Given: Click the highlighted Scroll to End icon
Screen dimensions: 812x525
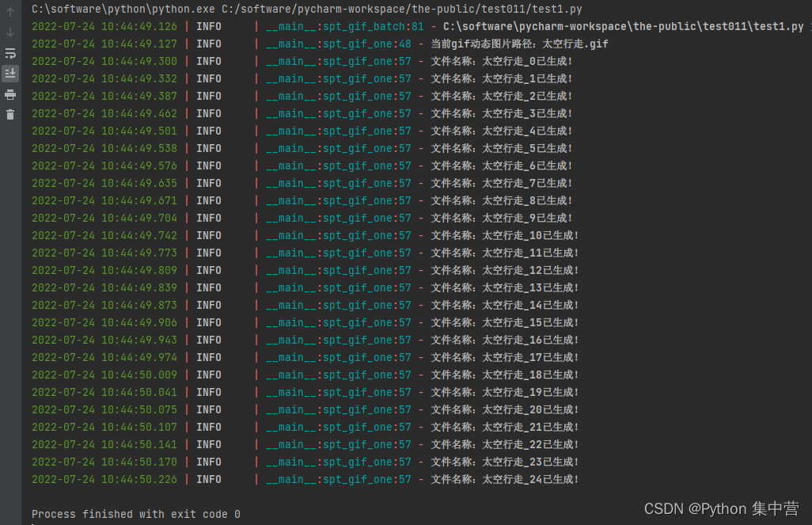Looking at the screenshot, I should tap(10, 74).
